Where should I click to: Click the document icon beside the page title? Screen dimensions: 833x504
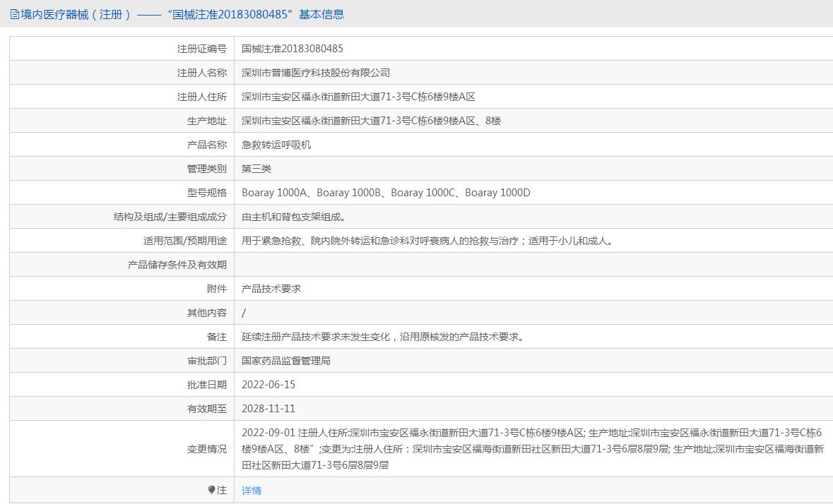[x=14, y=14]
